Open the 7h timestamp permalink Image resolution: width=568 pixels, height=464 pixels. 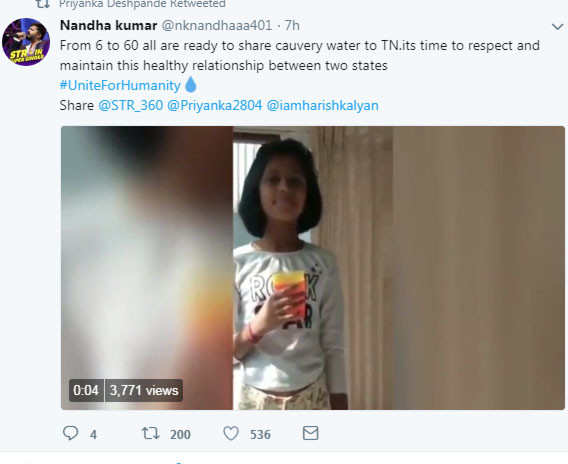click(x=292, y=25)
